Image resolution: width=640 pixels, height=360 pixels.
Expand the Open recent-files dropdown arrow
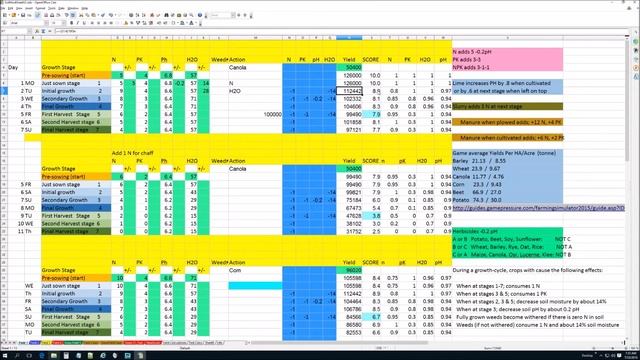[18, 15]
